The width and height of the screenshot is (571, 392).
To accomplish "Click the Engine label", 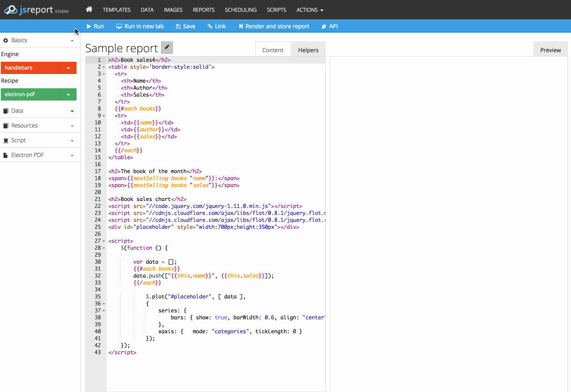I will 10,54.
